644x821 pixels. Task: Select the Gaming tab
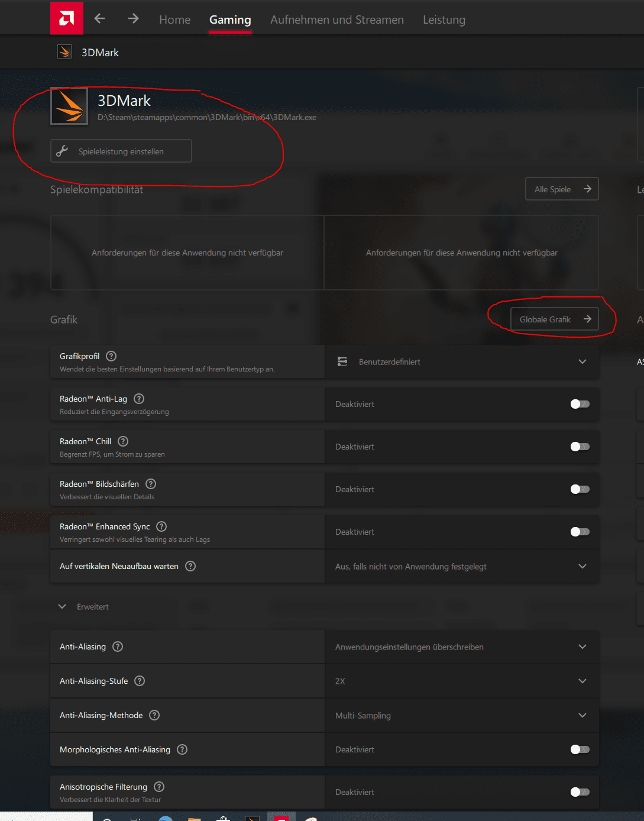(x=230, y=20)
